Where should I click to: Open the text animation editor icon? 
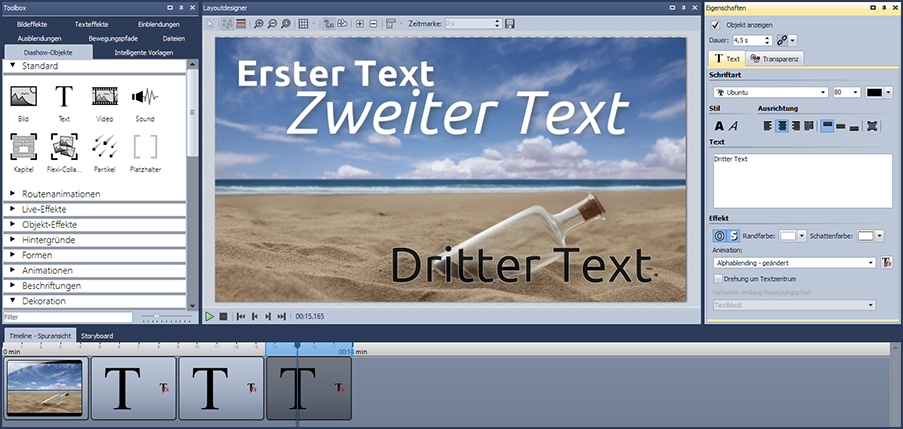(x=887, y=263)
